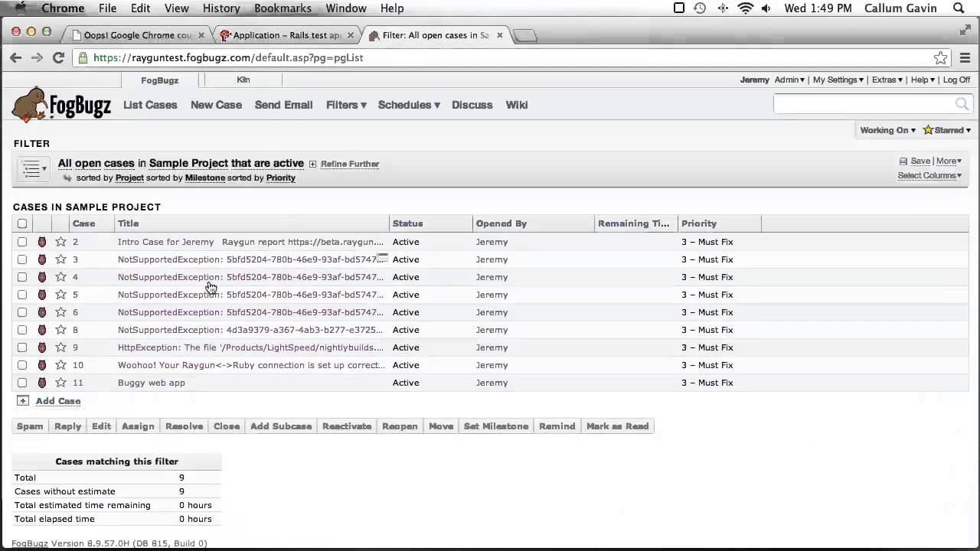Check the checkbox for case 2
Image resolution: width=980 pixels, height=551 pixels.
point(22,242)
